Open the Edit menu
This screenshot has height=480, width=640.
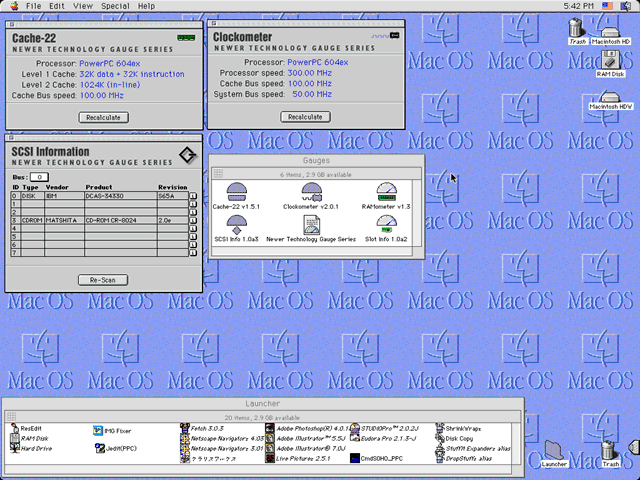tap(57, 6)
